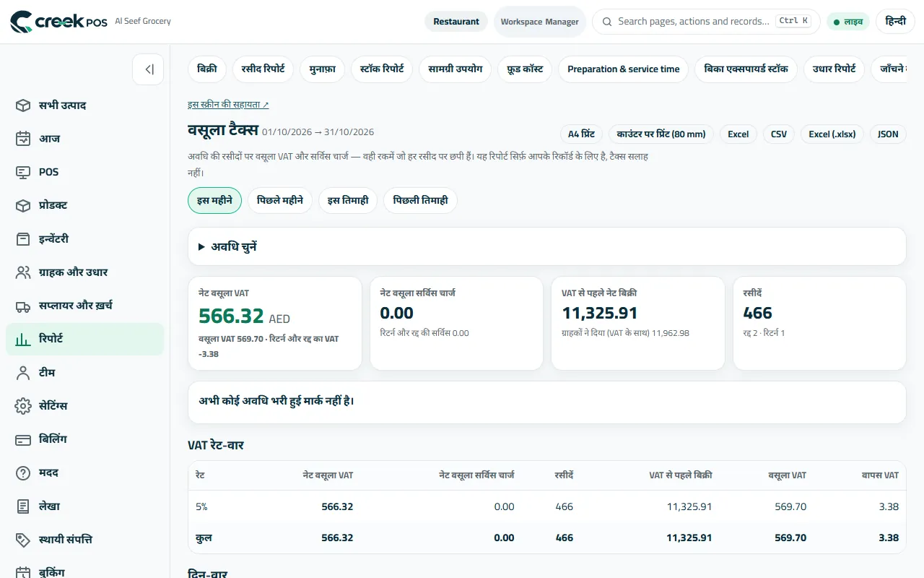Open सप्लायर और ख़र्च truck icon
The height and width of the screenshot is (578, 924).
[x=23, y=306]
